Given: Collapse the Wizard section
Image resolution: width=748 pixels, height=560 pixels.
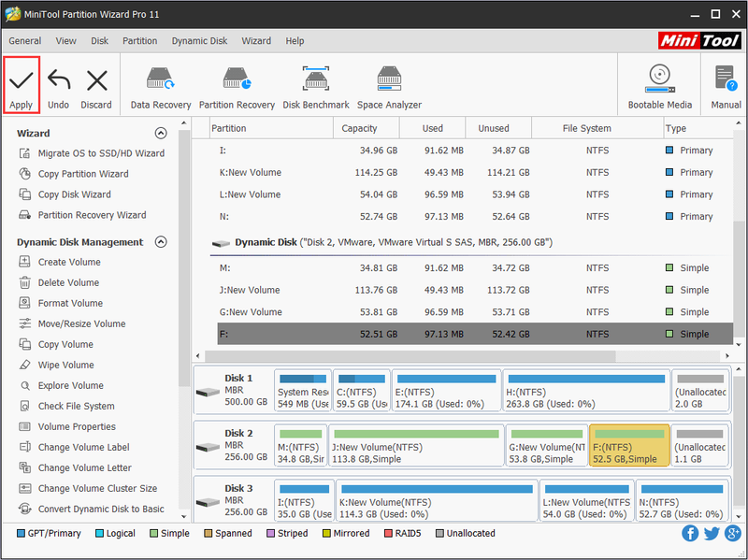Looking at the screenshot, I should coord(161,133).
